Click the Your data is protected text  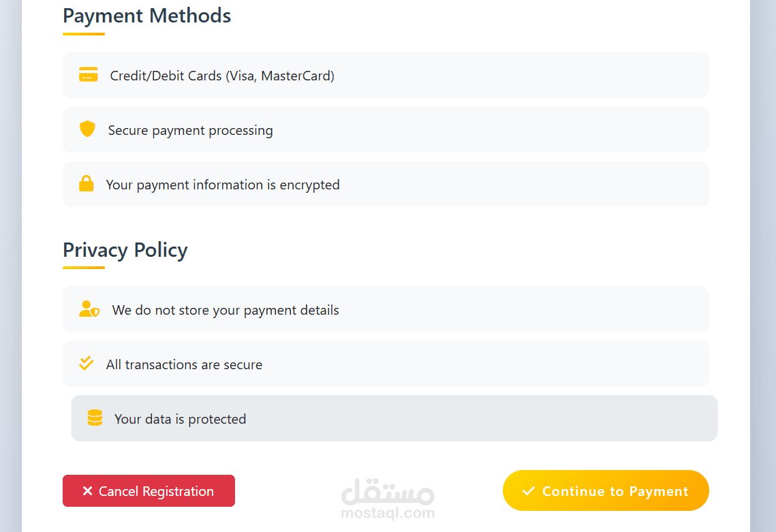180,419
